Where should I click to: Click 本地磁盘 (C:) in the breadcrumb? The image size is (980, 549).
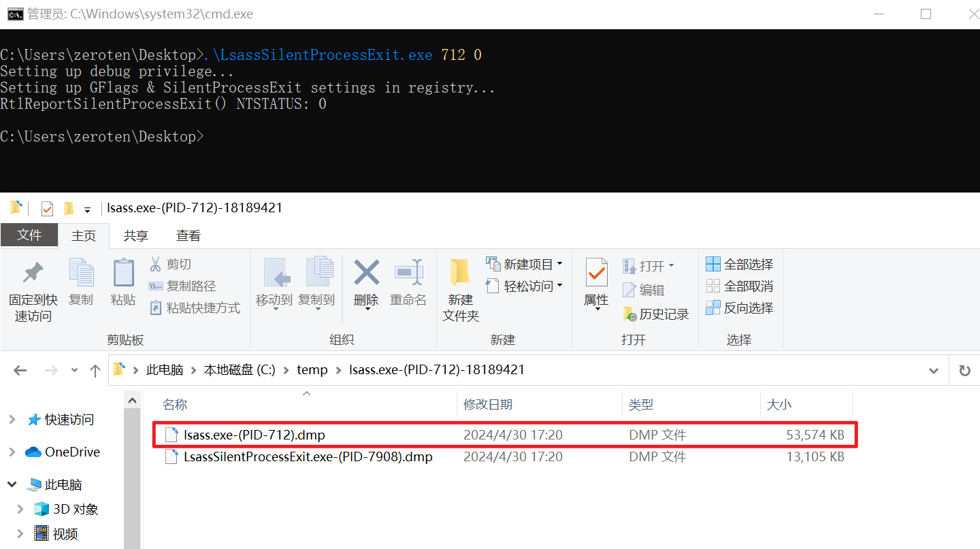click(x=240, y=370)
